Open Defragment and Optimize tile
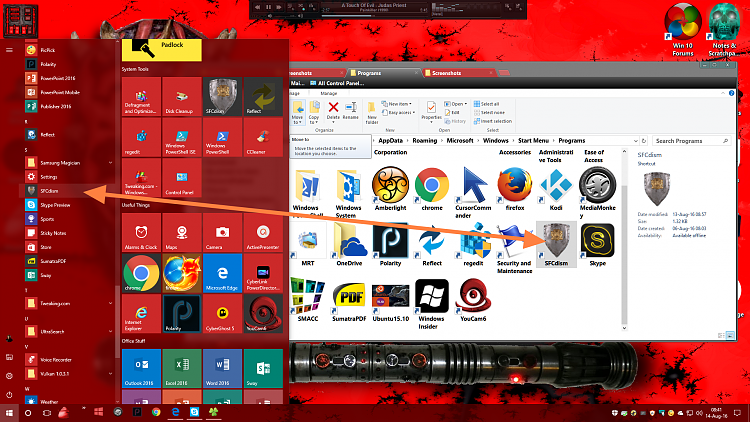This screenshot has width=750, height=422. [x=141, y=97]
